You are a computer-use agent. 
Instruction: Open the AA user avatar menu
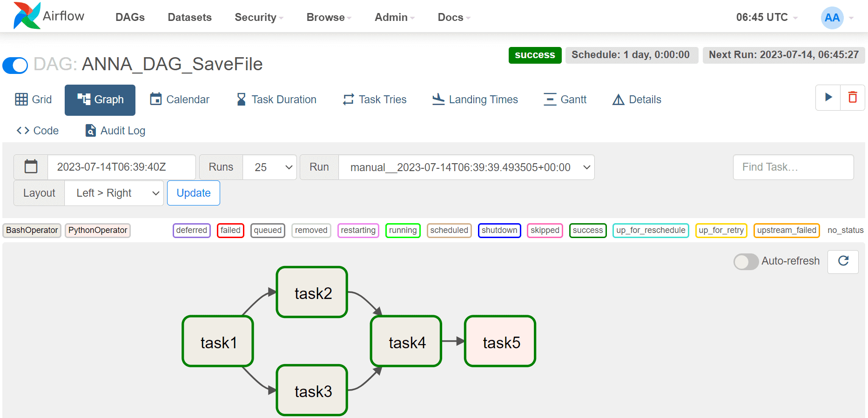832,18
